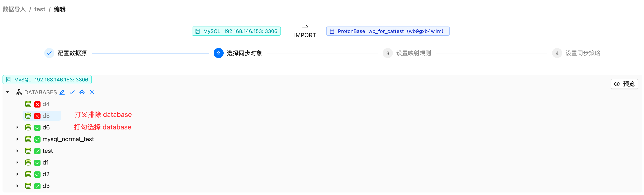This screenshot has height=195, width=644.
Task: Click the edit pencil icon beside DATABASES
Action: [x=62, y=92]
